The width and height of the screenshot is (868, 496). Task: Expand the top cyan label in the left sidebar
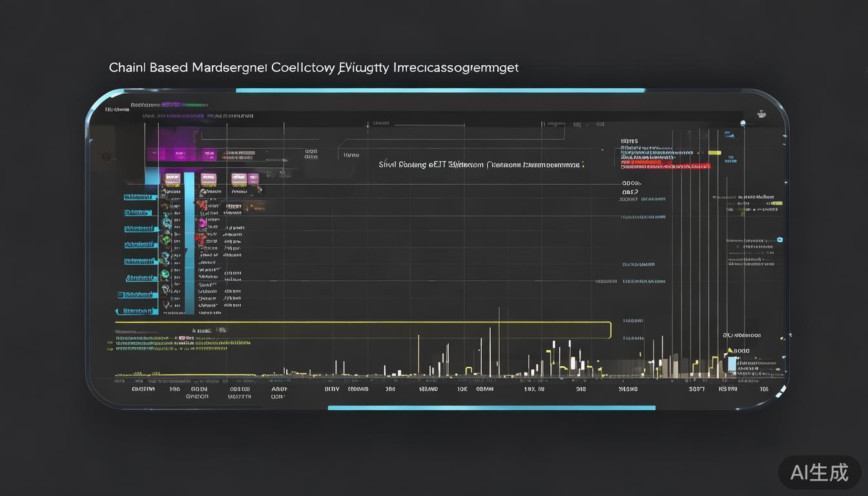140,196
